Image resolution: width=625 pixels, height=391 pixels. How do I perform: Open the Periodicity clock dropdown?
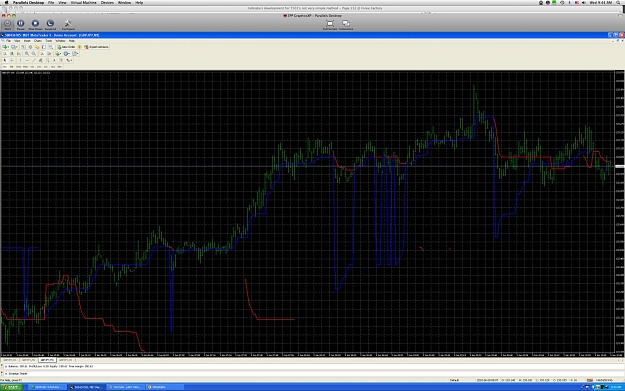point(67,53)
